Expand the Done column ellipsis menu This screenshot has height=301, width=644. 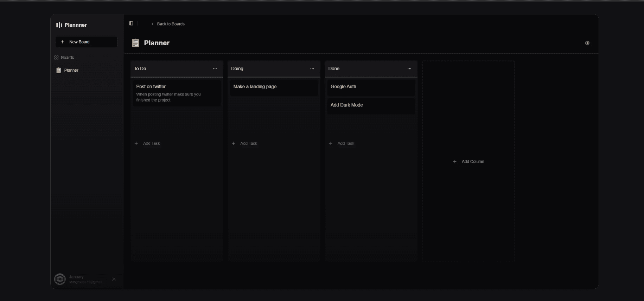(x=409, y=69)
